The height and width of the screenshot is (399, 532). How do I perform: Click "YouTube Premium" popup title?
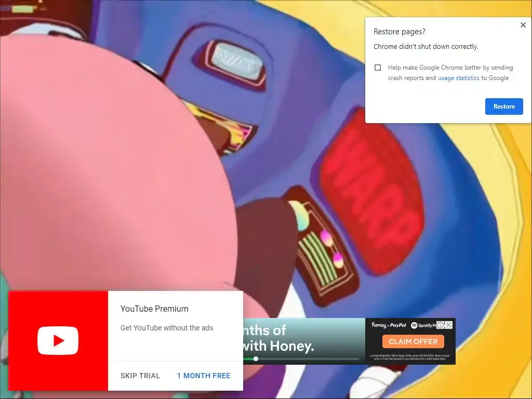click(x=154, y=309)
